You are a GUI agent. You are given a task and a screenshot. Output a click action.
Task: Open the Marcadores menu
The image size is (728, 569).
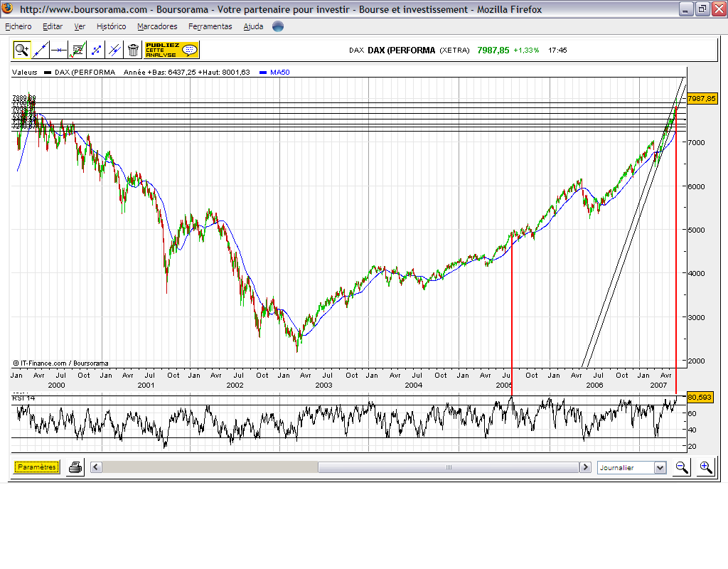point(157,26)
